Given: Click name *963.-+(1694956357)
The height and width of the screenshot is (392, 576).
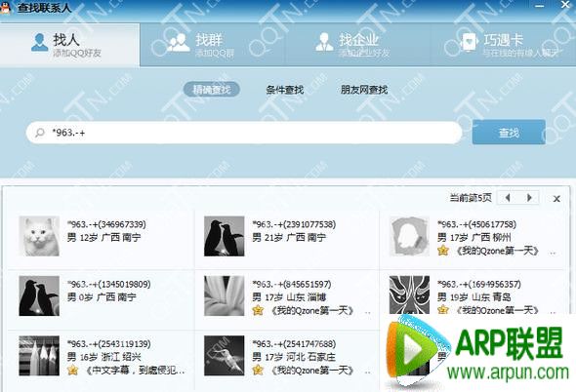Looking at the screenshot, I should tap(479, 284).
